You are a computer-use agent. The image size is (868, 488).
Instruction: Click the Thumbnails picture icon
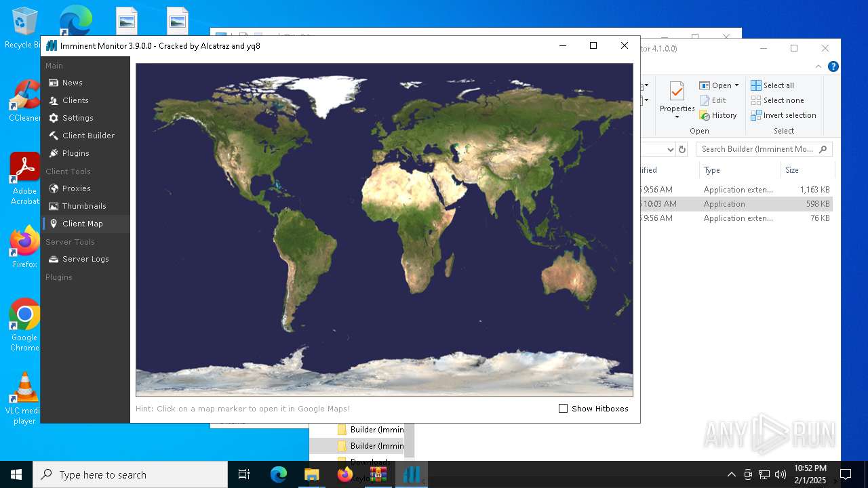(54, 206)
